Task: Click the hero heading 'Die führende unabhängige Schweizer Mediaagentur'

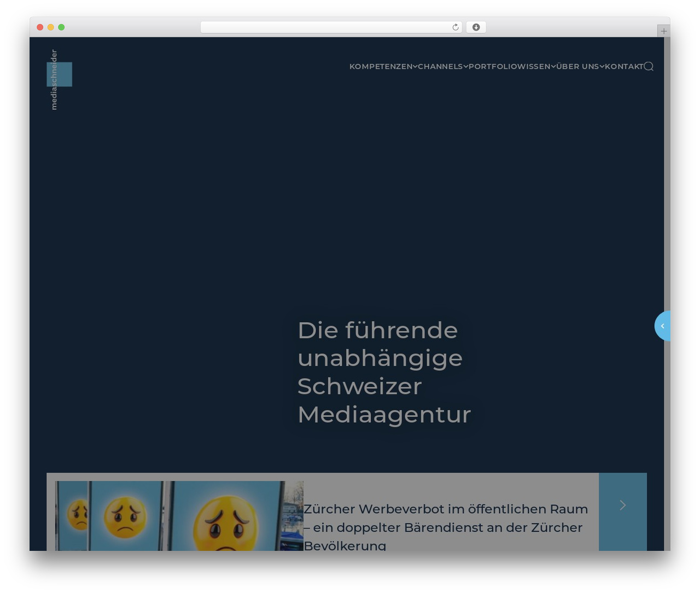Action: [x=384, y=372]
